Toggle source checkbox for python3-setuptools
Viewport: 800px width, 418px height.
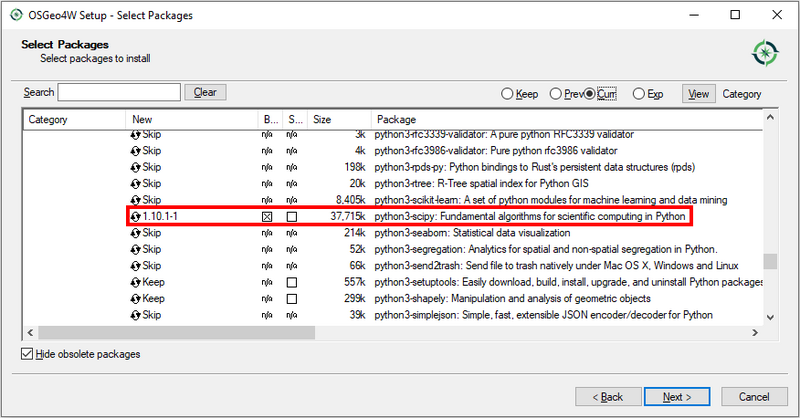[x=292, y=282]
